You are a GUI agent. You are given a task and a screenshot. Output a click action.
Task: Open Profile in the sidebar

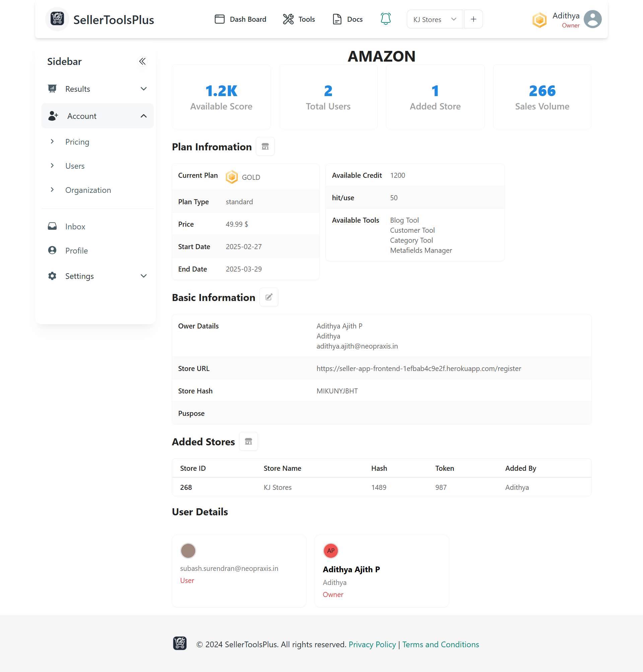tap(76, 250)
